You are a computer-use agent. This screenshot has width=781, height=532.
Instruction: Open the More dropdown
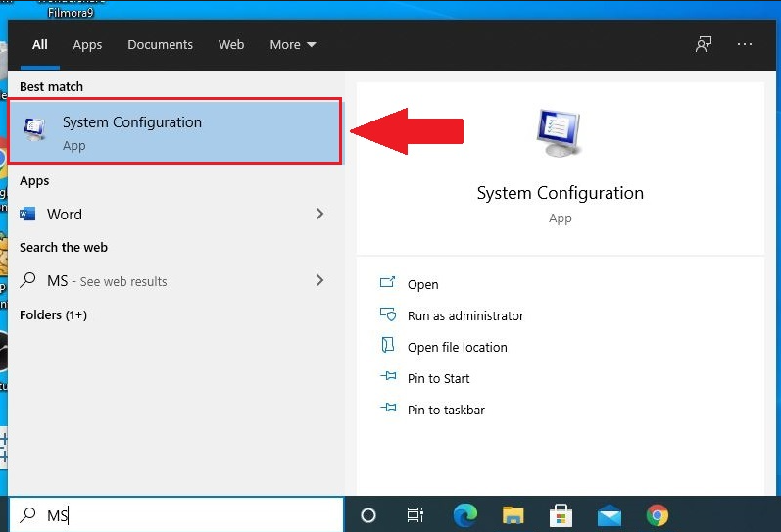(x=292, y=45)
